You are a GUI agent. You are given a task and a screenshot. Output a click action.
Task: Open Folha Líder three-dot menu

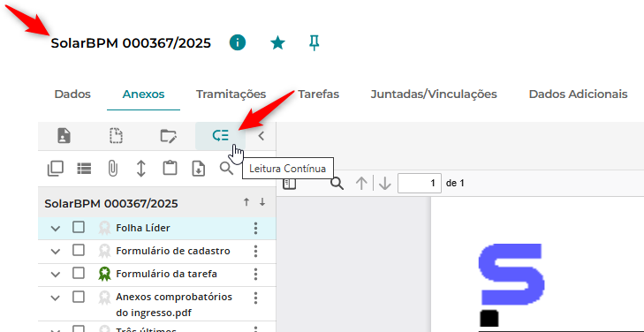point(255,228)
